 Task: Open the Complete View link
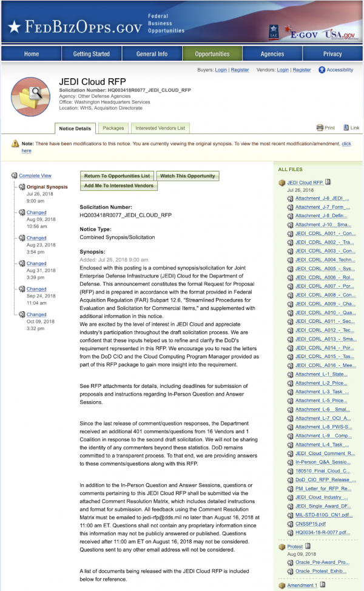tap(35, 175)
